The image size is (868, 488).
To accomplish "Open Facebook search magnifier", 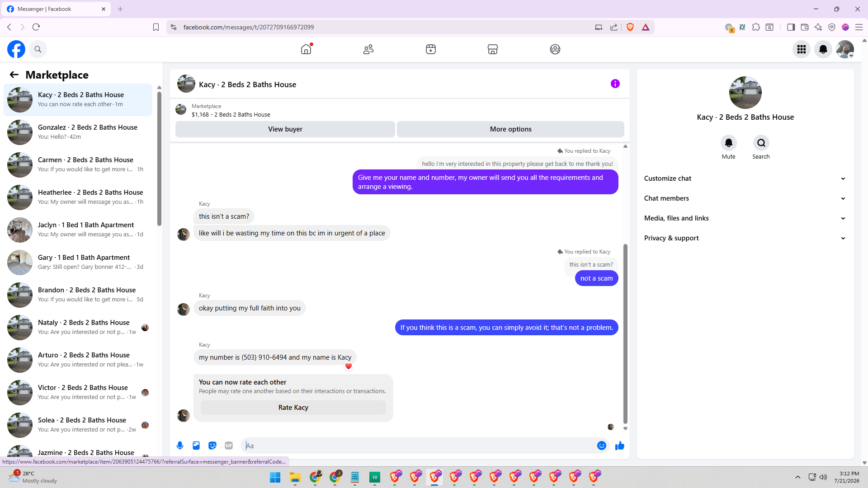I will (x=38, y=49).
